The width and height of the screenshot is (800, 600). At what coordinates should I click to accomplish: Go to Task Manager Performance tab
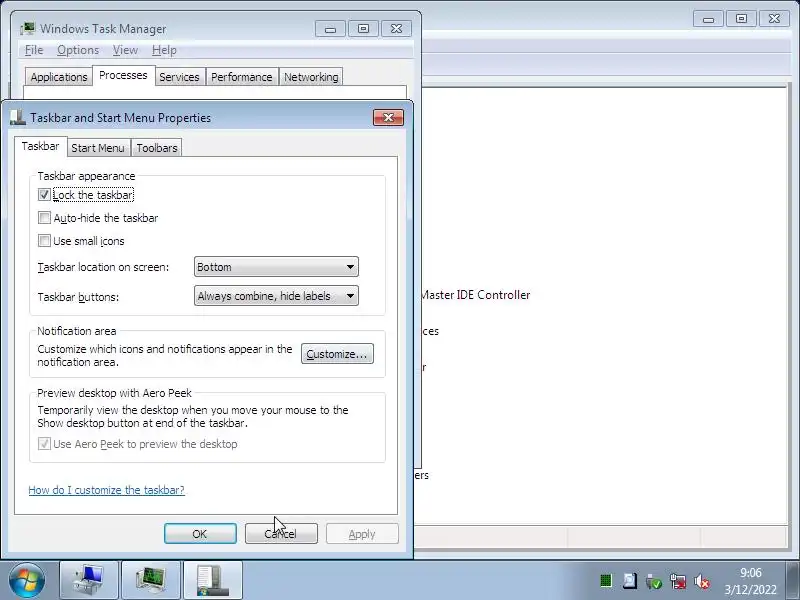(x=241, y=77)
